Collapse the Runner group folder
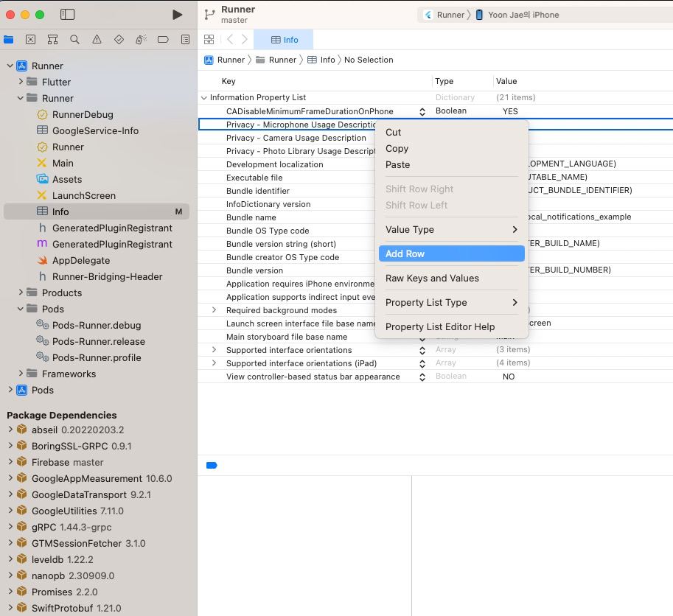Image resolution: width=673 pixels, height=616 pixels. pos(21,98)
